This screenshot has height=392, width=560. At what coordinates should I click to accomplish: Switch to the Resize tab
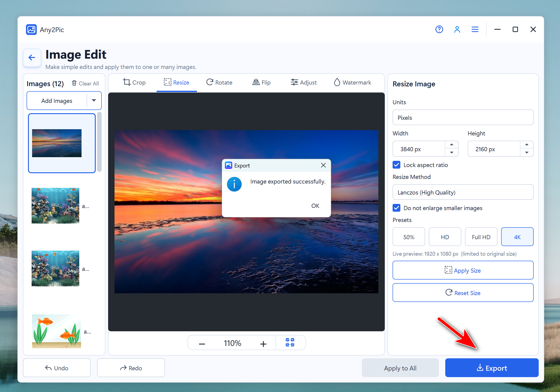(x=176, y=82)
